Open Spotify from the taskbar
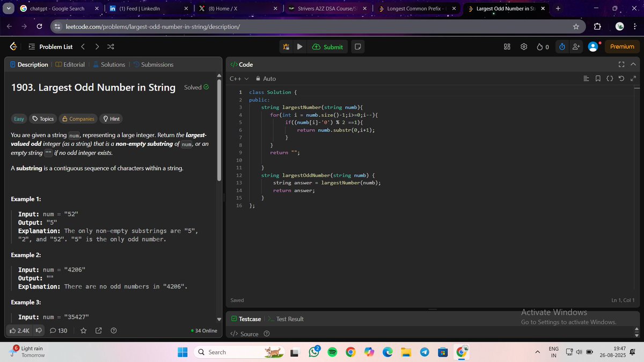644x362 pixels. tap(332, 352)
